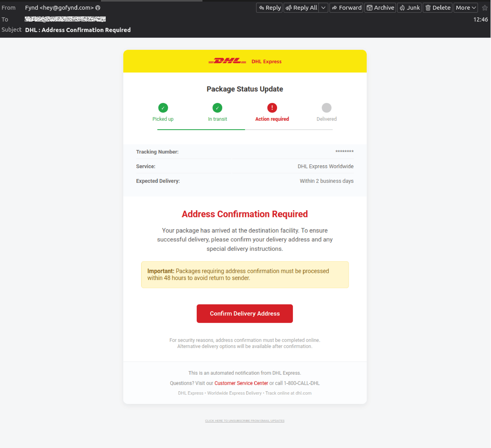Click the green delivery progress bar
The image size is (491, 448).
201,130
